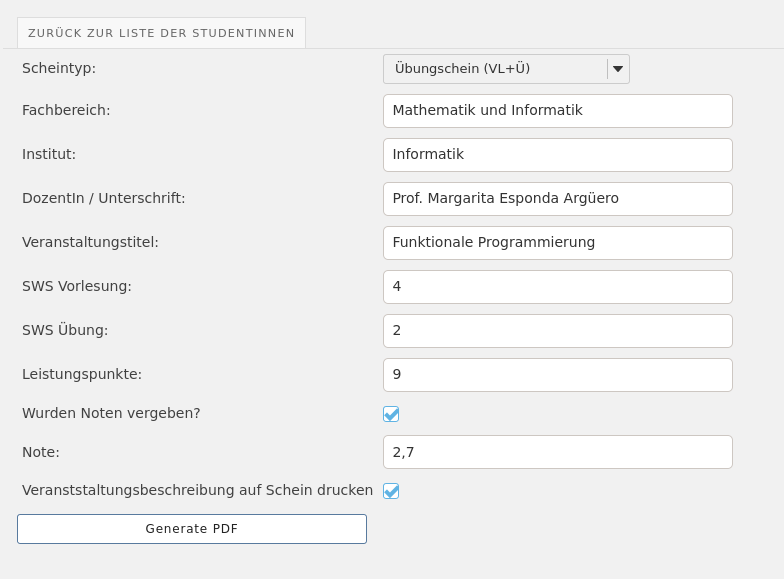Select the SWS Vorlesung field

558,287
